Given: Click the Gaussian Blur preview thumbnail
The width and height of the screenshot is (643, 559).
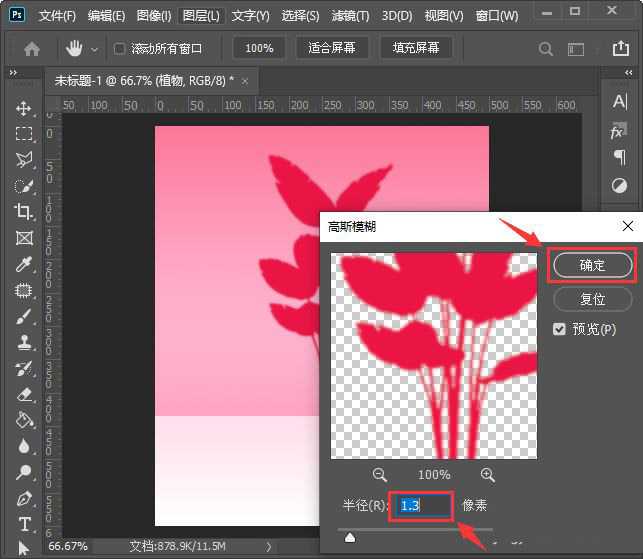Looking at the screenshot, I should click(x=434, y=356).
